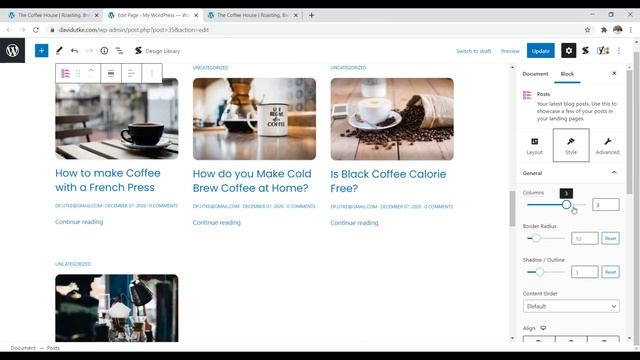
Task: Open the Design Library
Action: coord(157,51)
